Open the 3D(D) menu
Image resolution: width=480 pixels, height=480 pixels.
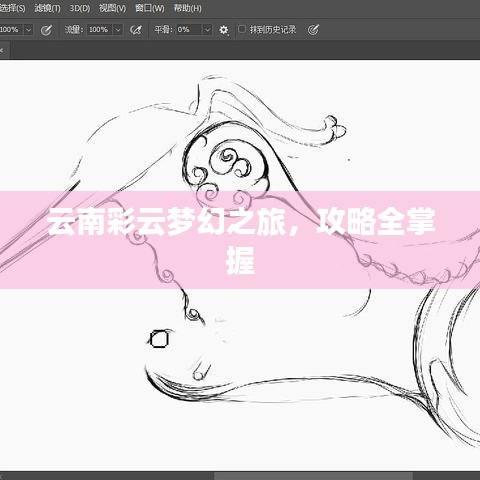(80, 8)
